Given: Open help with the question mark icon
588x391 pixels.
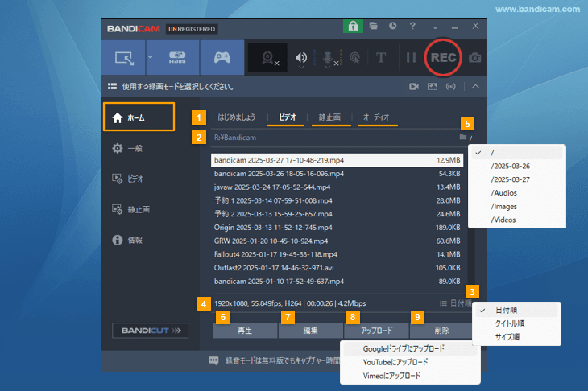Looking at the screenshot, I should point(412,26).
